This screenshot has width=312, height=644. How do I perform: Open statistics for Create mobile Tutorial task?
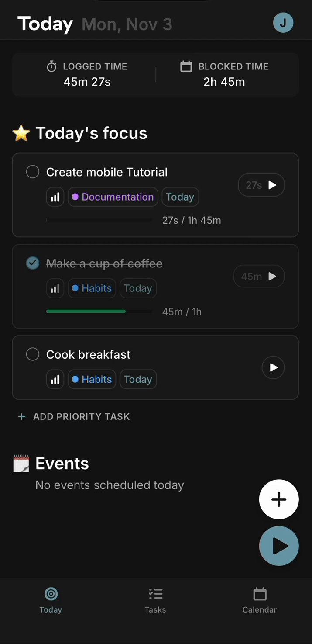tap(55, 197)
